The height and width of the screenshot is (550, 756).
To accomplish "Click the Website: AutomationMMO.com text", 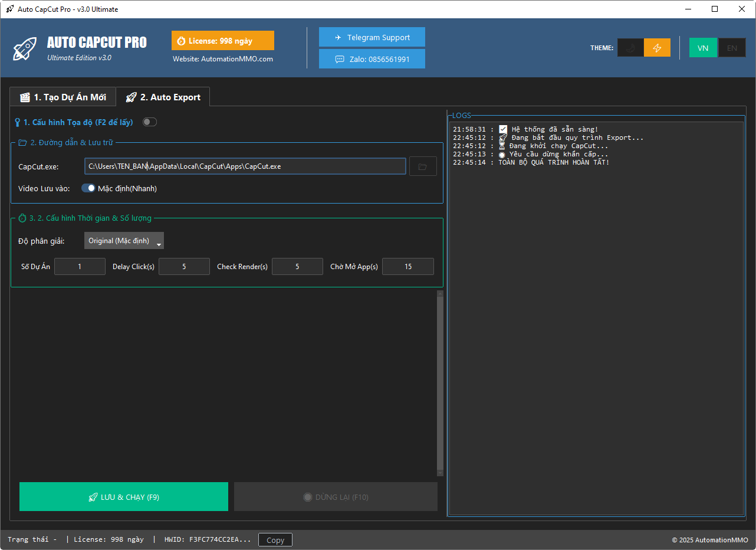I will coord(223,59).
